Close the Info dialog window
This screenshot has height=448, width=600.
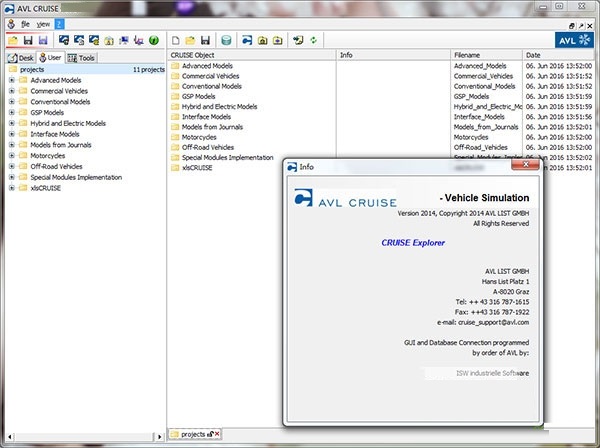point(528,166)
